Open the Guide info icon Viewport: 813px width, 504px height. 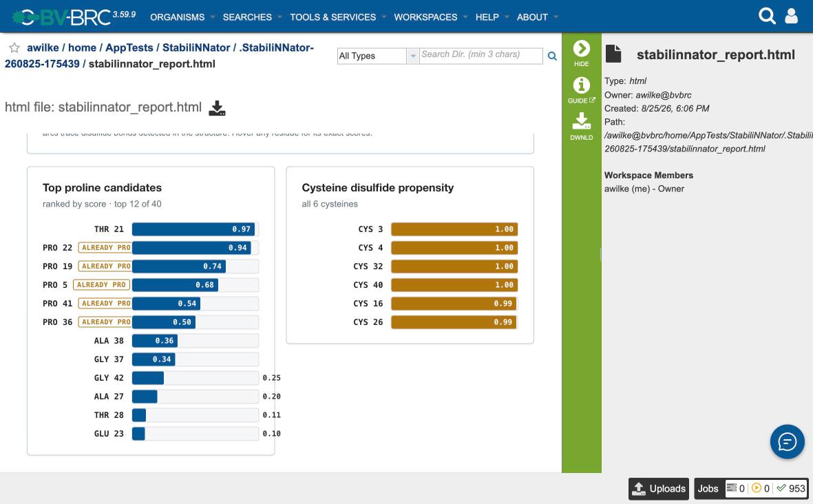point(581,90)
